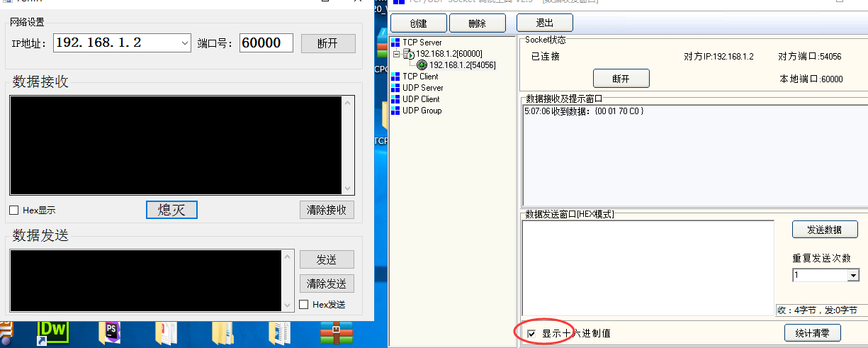The width and height of the screenshot is (868, 348).
Task: Click the 断开 button under Socket状态
Action: pyautogui.click(x=621, y=78)
